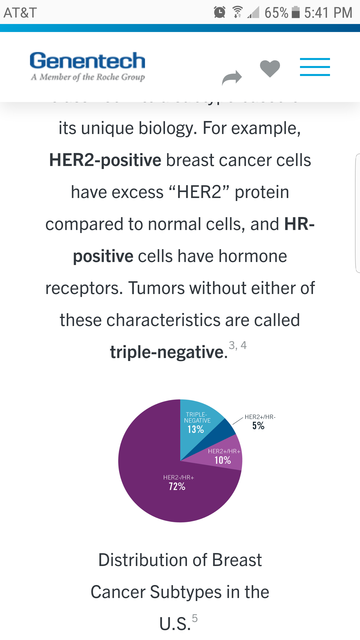Image resolution: width=360 pixels, height=640 pixels.
Task: Tap the 5:41 PM clock
Action: point(328,13)
